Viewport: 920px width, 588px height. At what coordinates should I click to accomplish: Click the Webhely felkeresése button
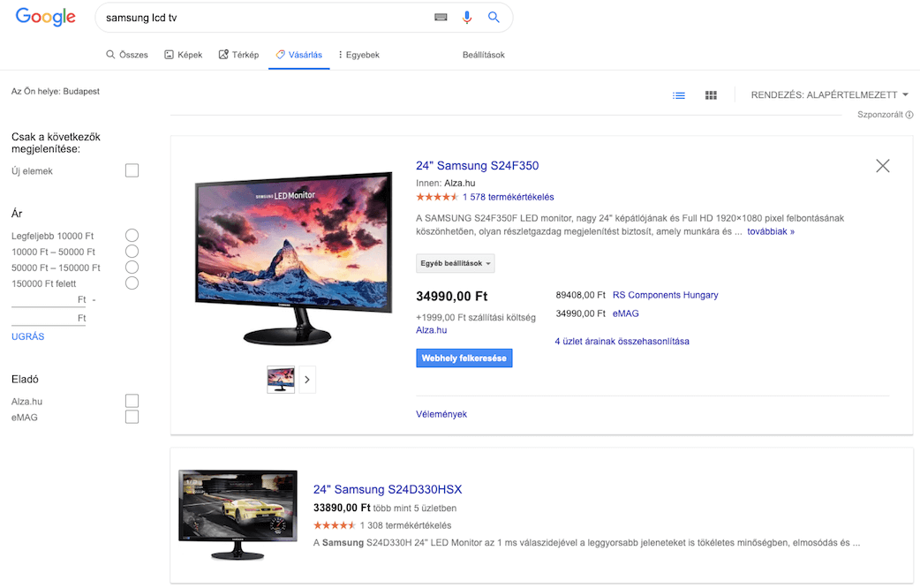pyautogui.click(x=464, y=358)
